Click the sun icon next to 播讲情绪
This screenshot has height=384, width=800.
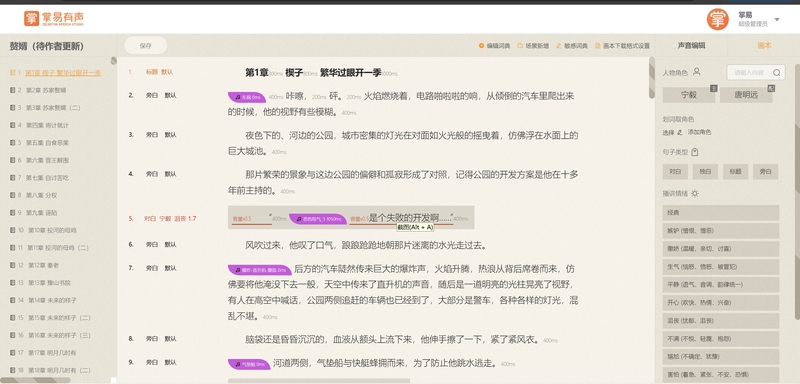694,193
